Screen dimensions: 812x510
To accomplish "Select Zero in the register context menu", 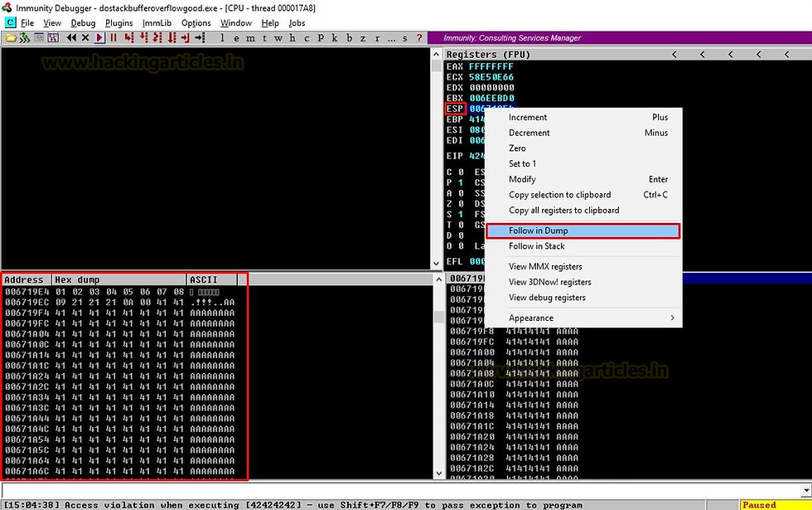I will (583, 148).
